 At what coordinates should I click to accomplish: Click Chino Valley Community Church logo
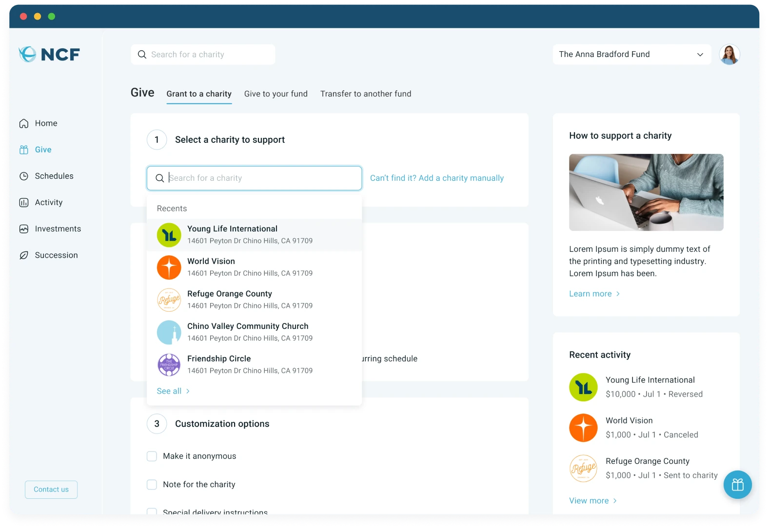point(169,332)
